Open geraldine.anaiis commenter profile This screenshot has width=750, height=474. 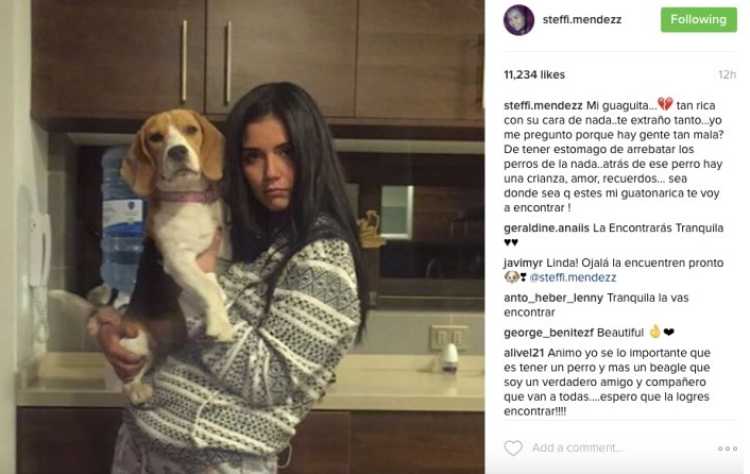[546, 228]
